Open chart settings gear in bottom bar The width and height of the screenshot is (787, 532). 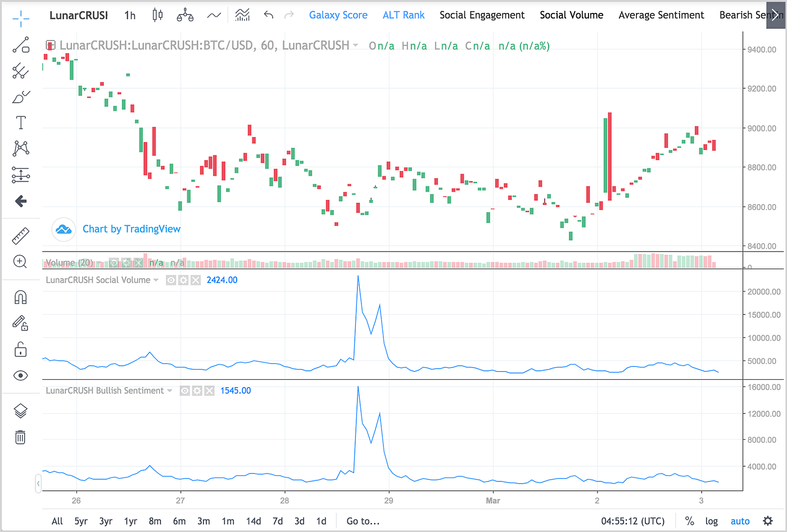tap(768, 521)
